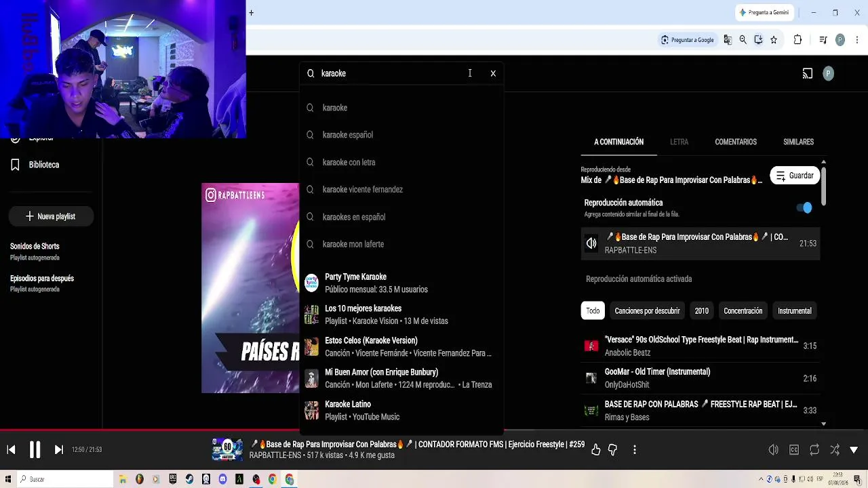Toggle shuffle in the player bar
This screenshot has height=488, width=868.
click(835, 450)
